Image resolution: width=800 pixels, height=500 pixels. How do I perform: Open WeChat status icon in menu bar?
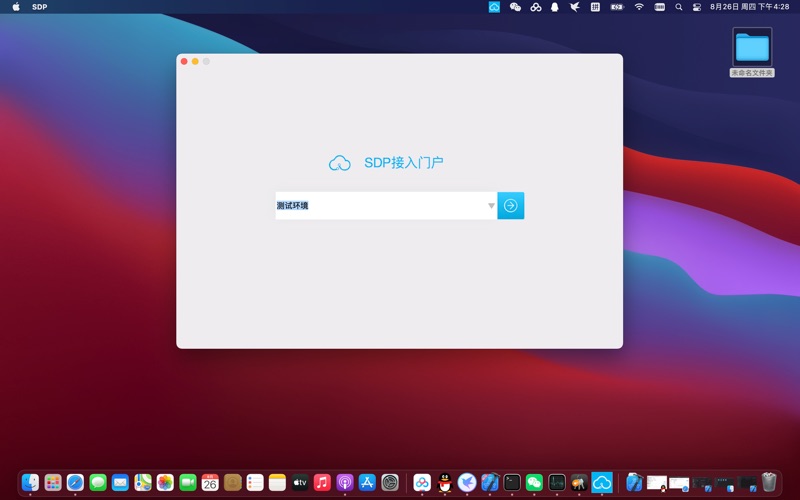tap(515, 7)
